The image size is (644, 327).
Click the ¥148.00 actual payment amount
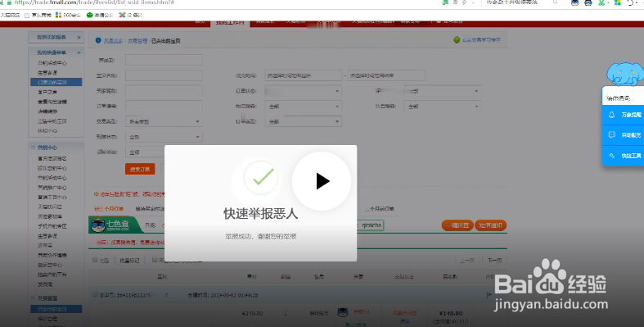pyautogui.click(x=451, y=313)
